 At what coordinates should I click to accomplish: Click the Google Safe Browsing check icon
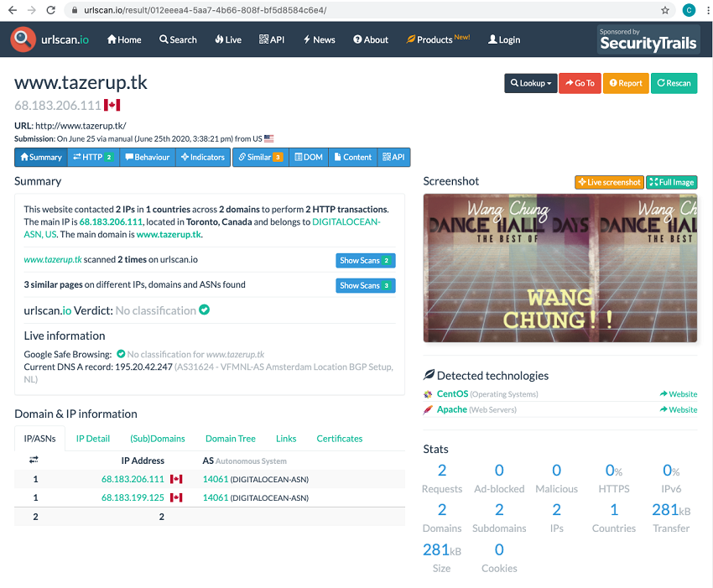point(121,354)
